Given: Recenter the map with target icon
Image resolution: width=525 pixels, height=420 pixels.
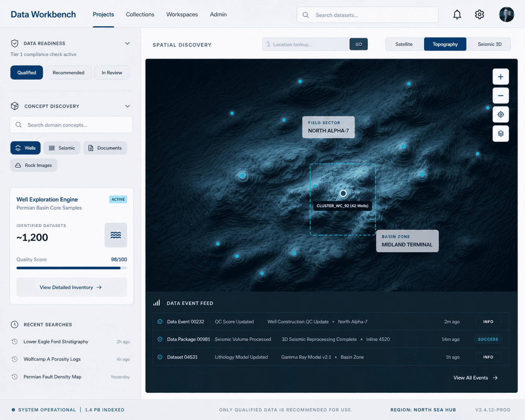Looking at the screenshot, I should pyautogui.click(x=501, y=115).
